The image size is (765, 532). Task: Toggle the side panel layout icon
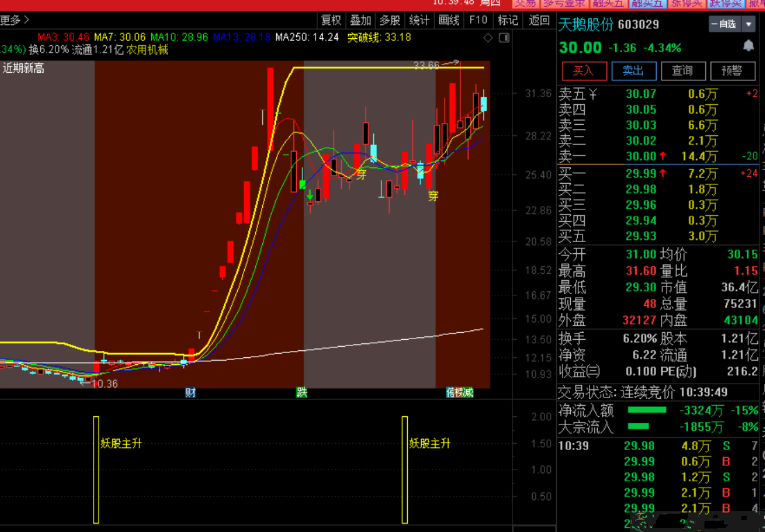504,37
